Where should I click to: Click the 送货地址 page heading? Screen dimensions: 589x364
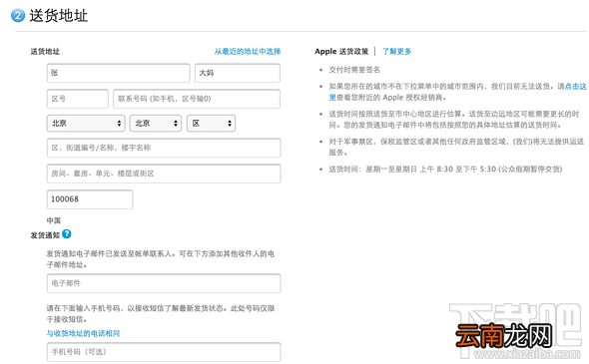(59, 16)
